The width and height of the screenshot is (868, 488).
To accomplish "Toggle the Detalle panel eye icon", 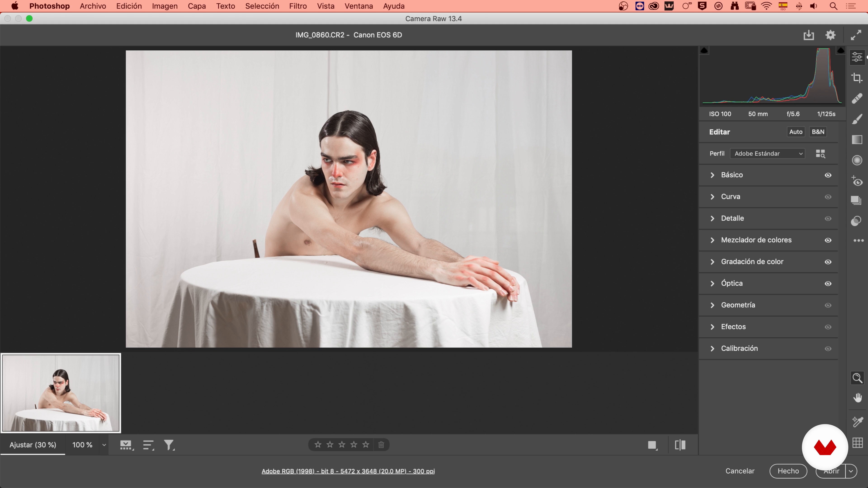I will point(828,218).
